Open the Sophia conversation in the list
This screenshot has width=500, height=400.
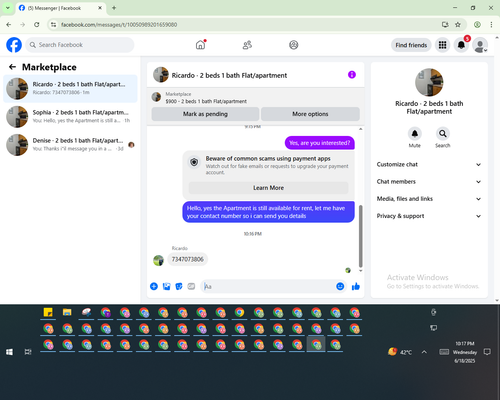coord(70,116)
